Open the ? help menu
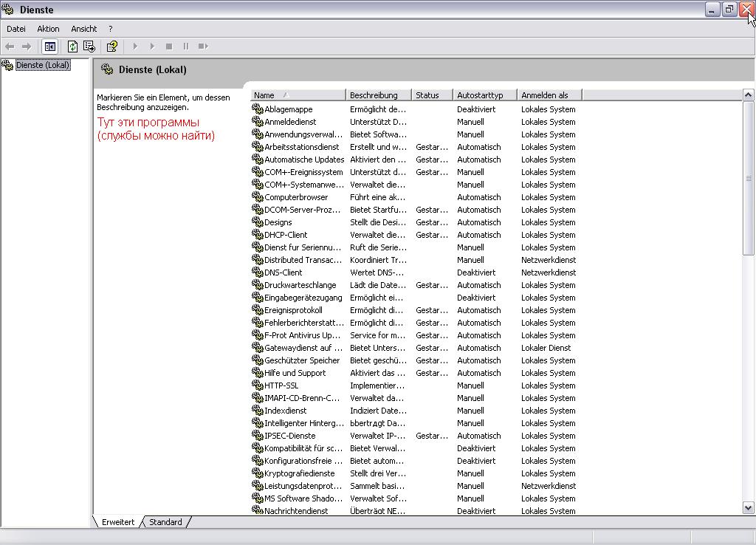Image resolution: width=756 pixels, height=545 pixels. (111, 29)
